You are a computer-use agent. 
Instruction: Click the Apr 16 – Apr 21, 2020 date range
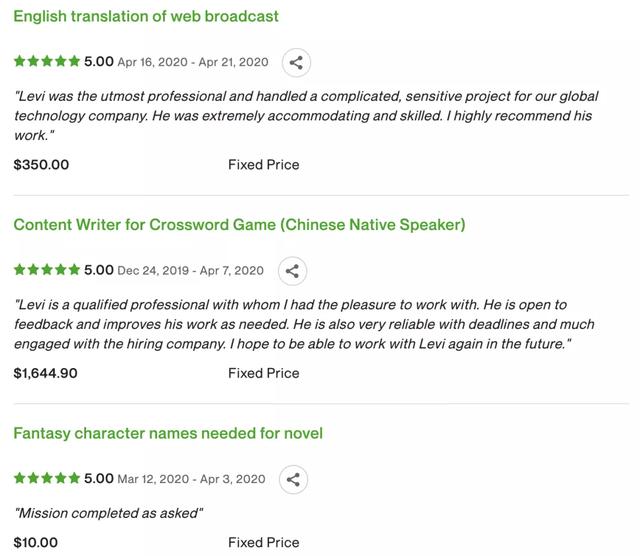pos(193,62)
